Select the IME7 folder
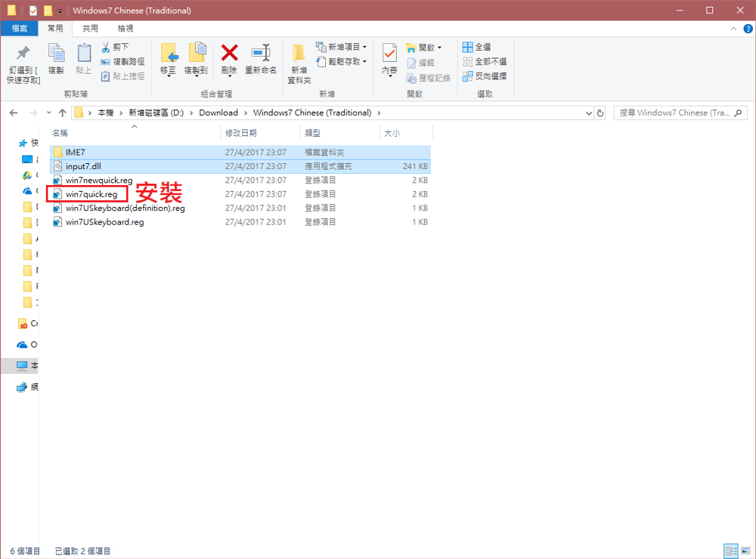Image resolution: width=756 pixels, height=559 pixels. pos(240,153)
